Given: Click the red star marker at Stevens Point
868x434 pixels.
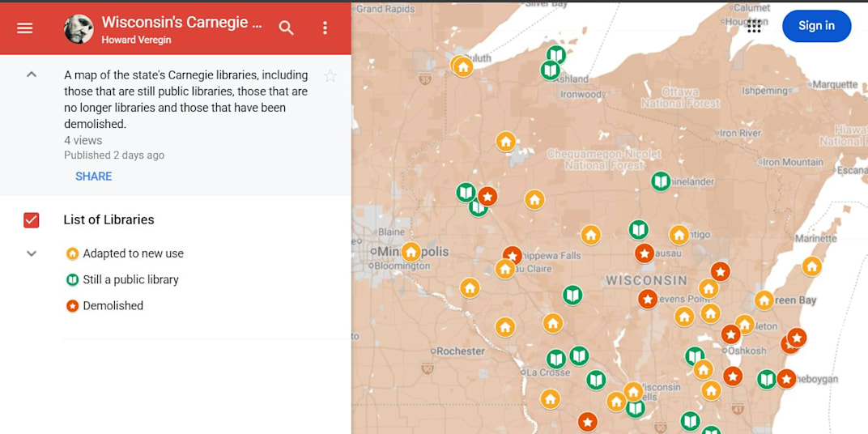Looking at the screenshot, I should (x=648, y=299).
